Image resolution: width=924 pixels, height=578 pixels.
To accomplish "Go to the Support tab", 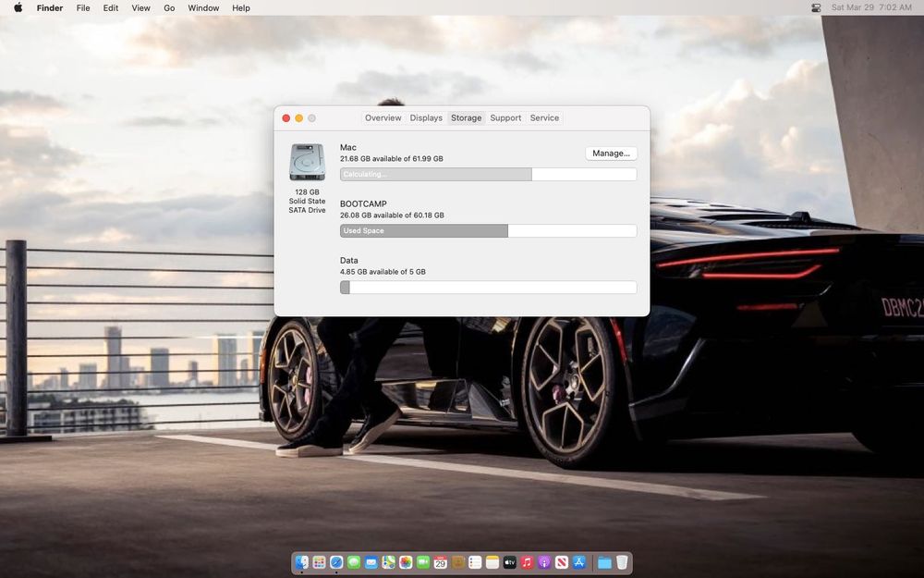I will (x=505, y=118).
